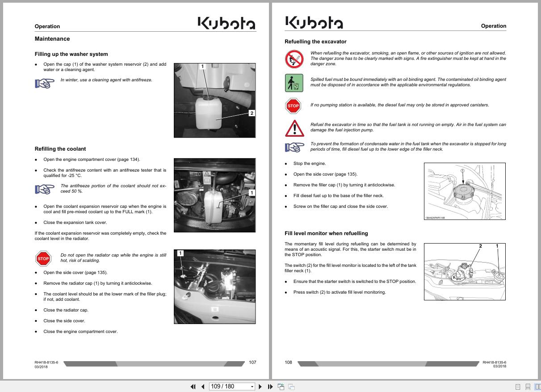This screenshot has height=392, width=541.
Task: Jump to the last page of the manual
Action: pos(270,386)
